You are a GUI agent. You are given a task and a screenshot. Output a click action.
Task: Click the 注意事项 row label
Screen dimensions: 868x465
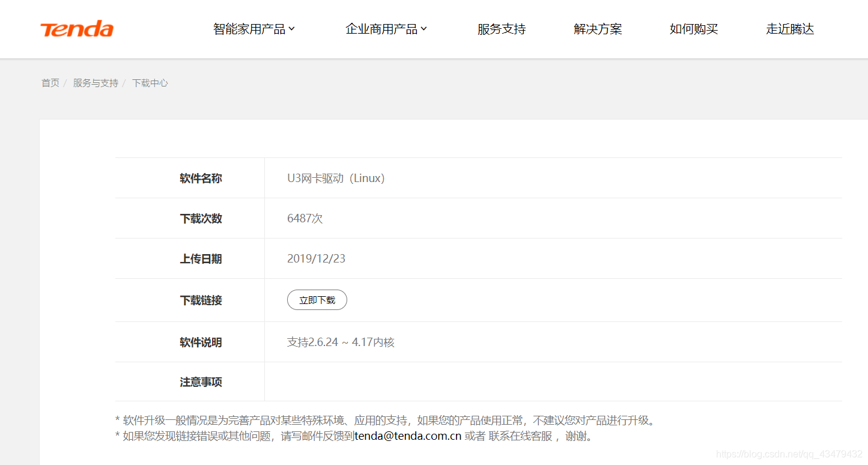[x=201, y=382]
